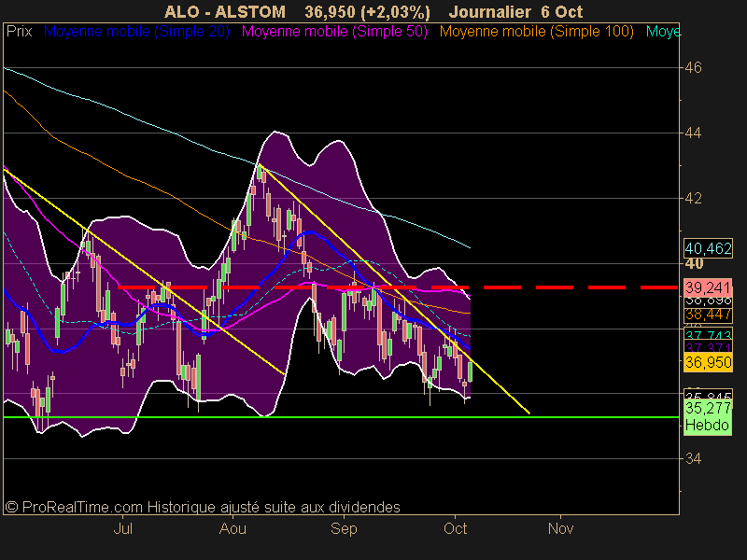The width and height of the screenshot is (747, 560).
Task: Click the 40,462 price tag
Action: (708, 248)
